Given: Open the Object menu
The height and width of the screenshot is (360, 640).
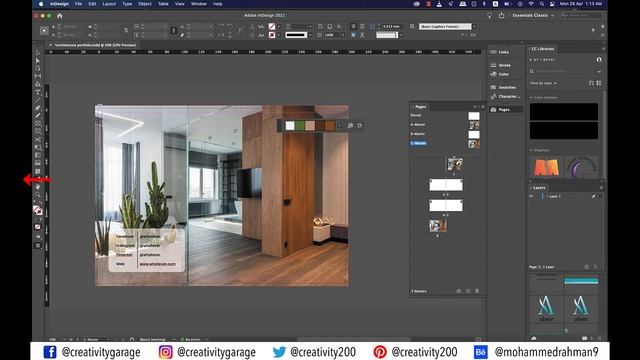Looking at the screenshot, I should [144, 4].
